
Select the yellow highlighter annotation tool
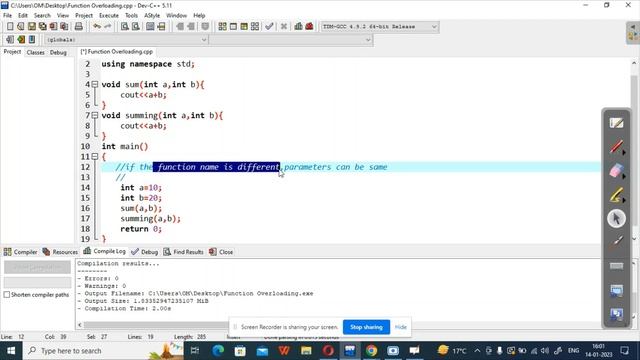point(616,194)
